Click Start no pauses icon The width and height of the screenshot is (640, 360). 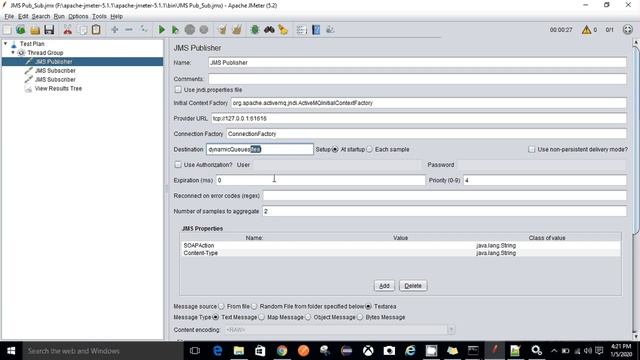176,30
